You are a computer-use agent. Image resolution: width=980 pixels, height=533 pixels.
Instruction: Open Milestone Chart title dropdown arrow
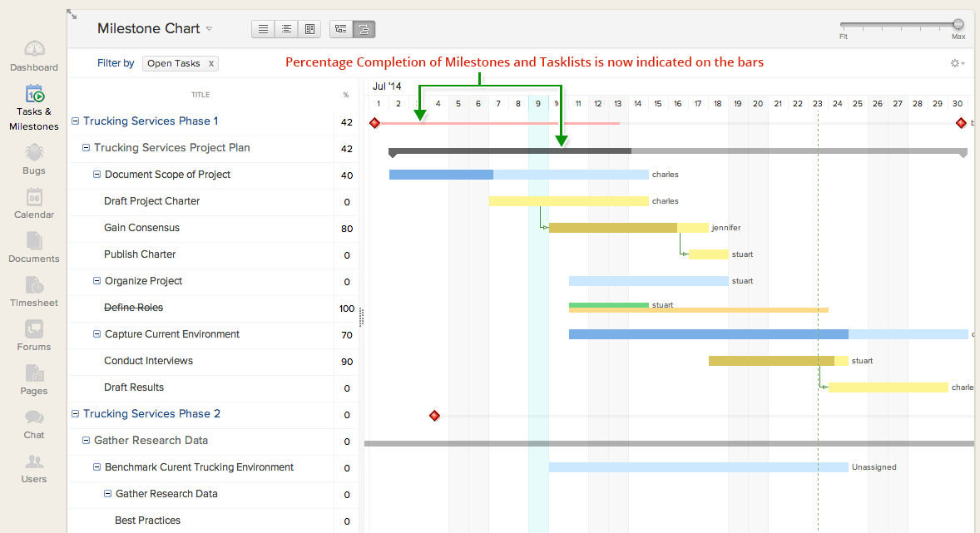click(x=209, y=29)
